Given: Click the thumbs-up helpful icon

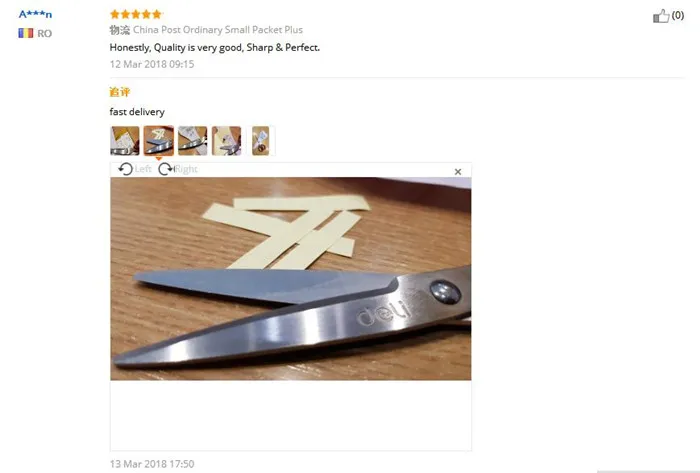Looking at the screenshot, I should tap(661, 16).
